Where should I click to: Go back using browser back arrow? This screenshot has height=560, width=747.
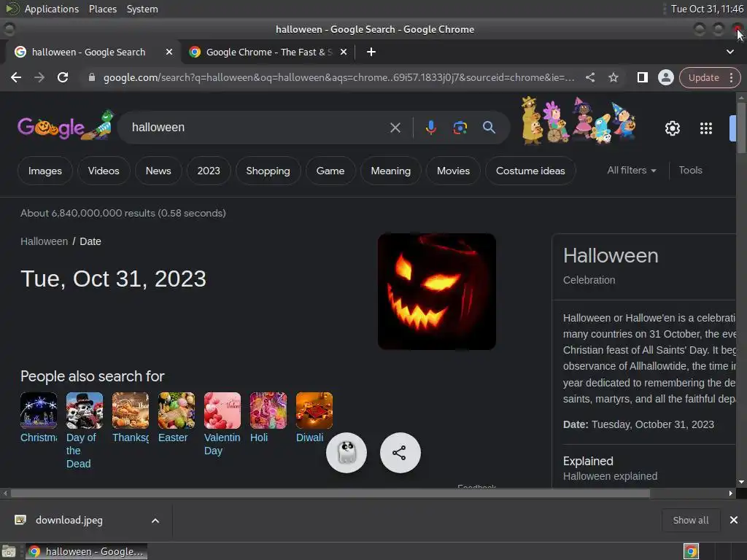[x=16, y=77]
